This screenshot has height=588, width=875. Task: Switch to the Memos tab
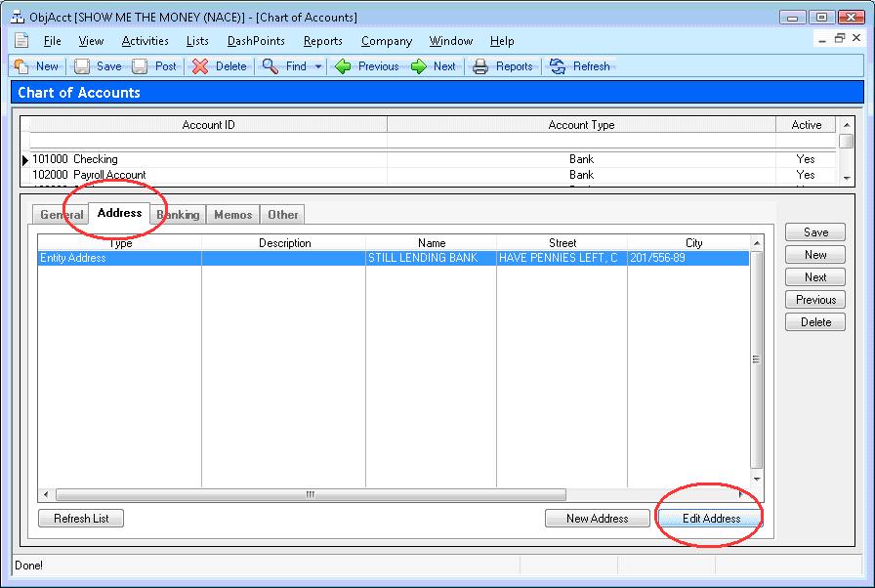coord(232,215)
